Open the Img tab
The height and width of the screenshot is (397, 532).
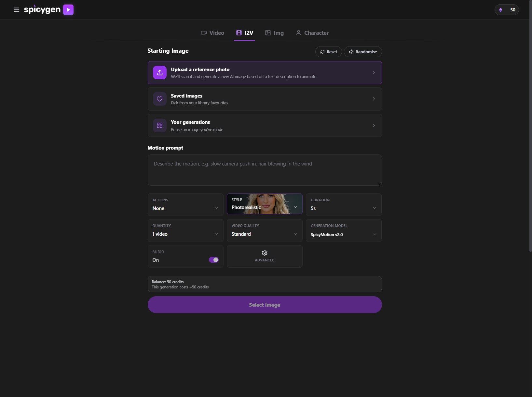pos(274,33)
